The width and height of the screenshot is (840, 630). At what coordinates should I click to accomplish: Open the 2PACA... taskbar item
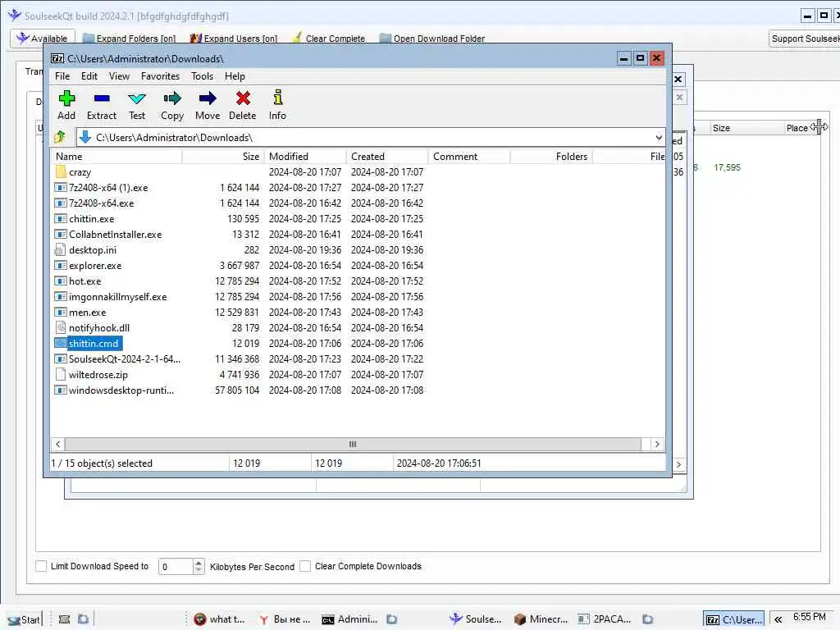605,619
